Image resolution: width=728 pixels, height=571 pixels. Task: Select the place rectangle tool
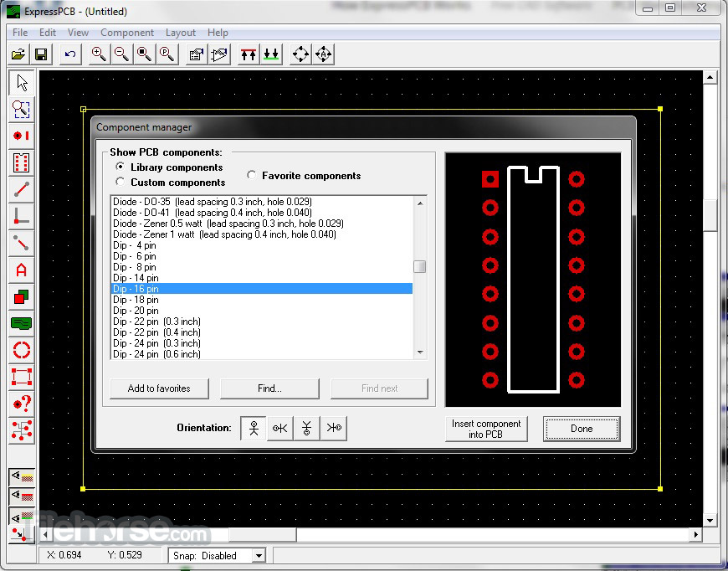(x=22, y=296)
